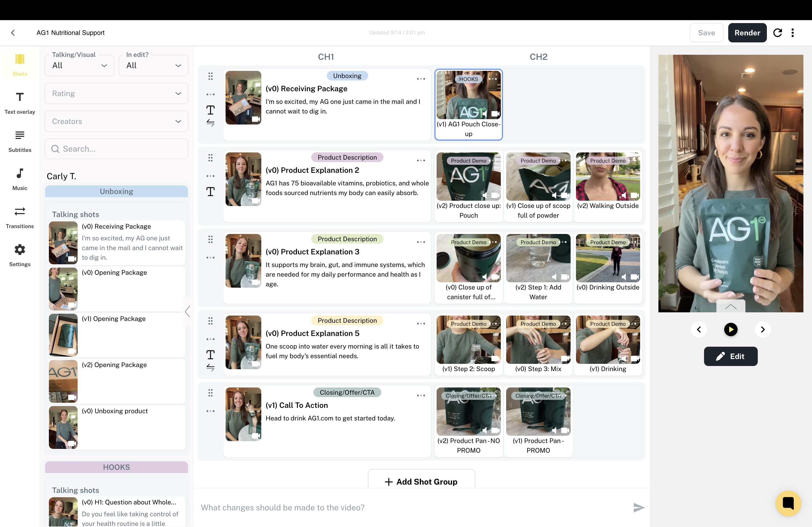Open the row options dots left of Product Explanation 2

pyautogui.click(x=211, y=176)
